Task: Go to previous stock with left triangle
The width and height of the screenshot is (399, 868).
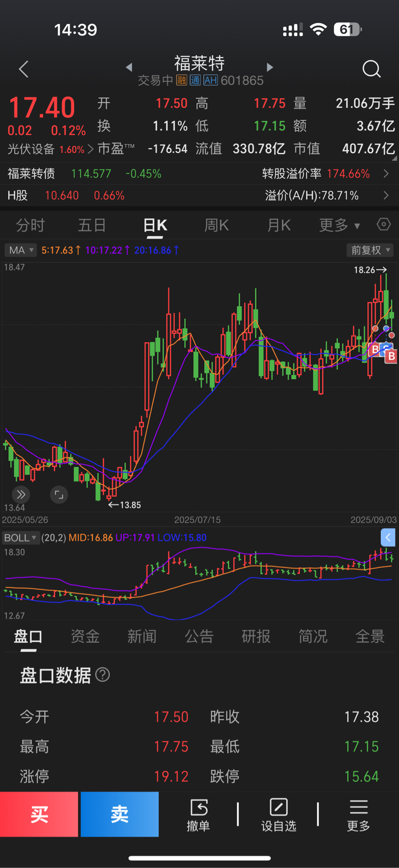Action: (129, 67)
